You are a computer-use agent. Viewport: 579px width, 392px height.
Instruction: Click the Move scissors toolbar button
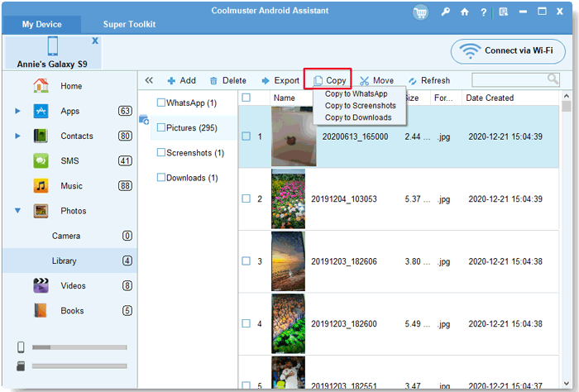point(376,80)
